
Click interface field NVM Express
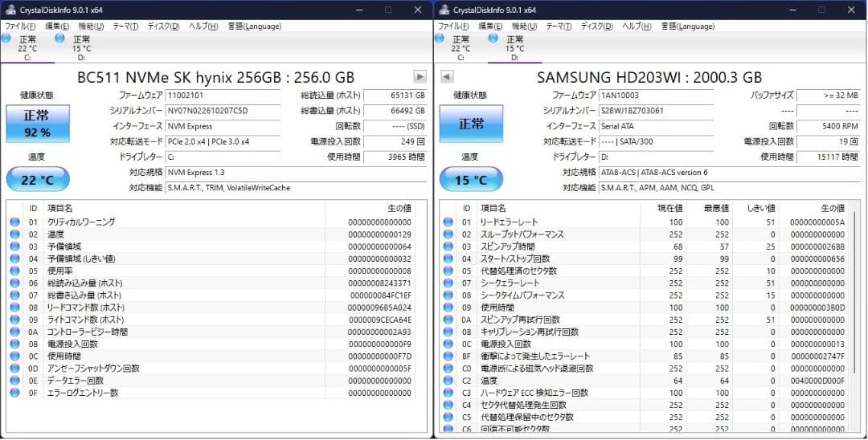click(x=223, y=126)
